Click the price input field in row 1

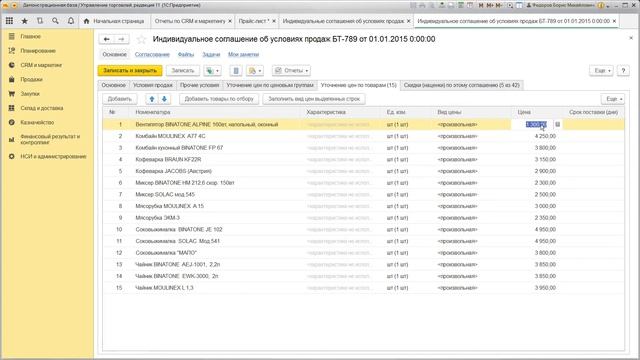533,124
